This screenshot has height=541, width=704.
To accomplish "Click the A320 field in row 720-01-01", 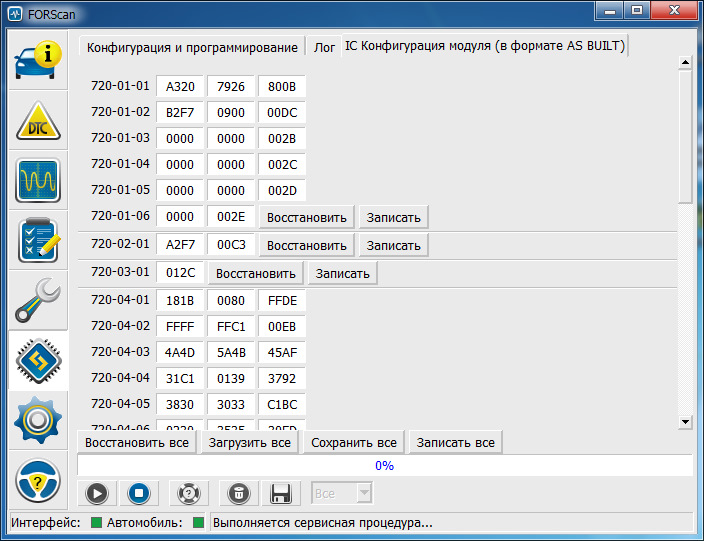I will click(180, 86).
